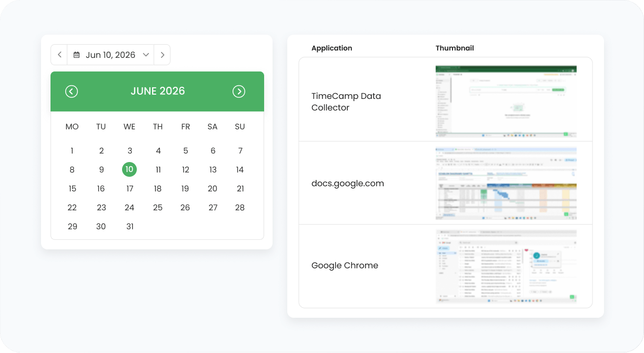Select day 9 in the calendar
644x353 pixels.
click(x=102, y=170)
